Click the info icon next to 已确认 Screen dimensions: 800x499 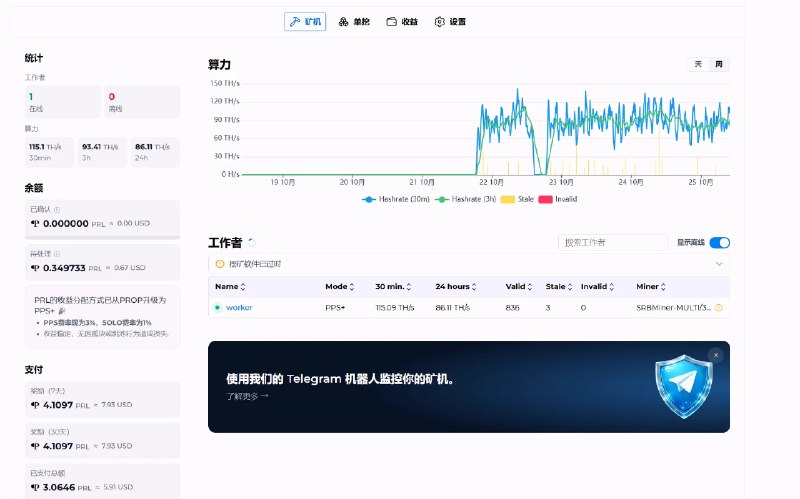tap(57, 210)
